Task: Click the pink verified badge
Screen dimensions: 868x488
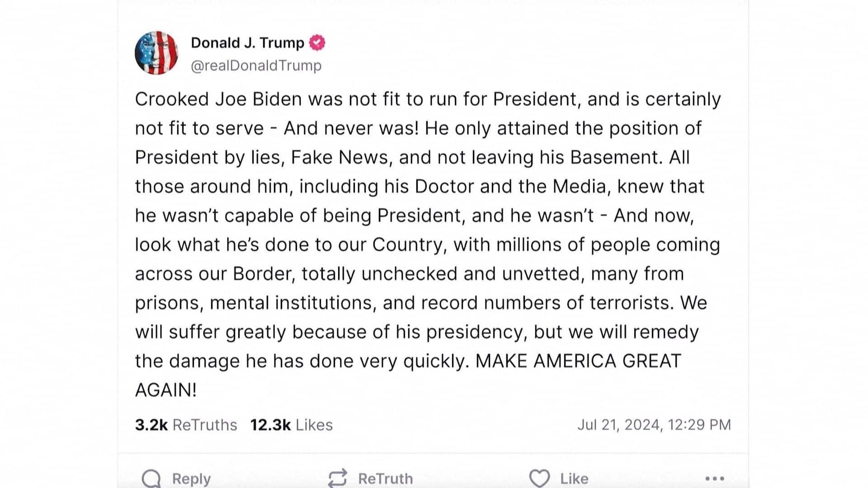Action: [x=317, y=43]
